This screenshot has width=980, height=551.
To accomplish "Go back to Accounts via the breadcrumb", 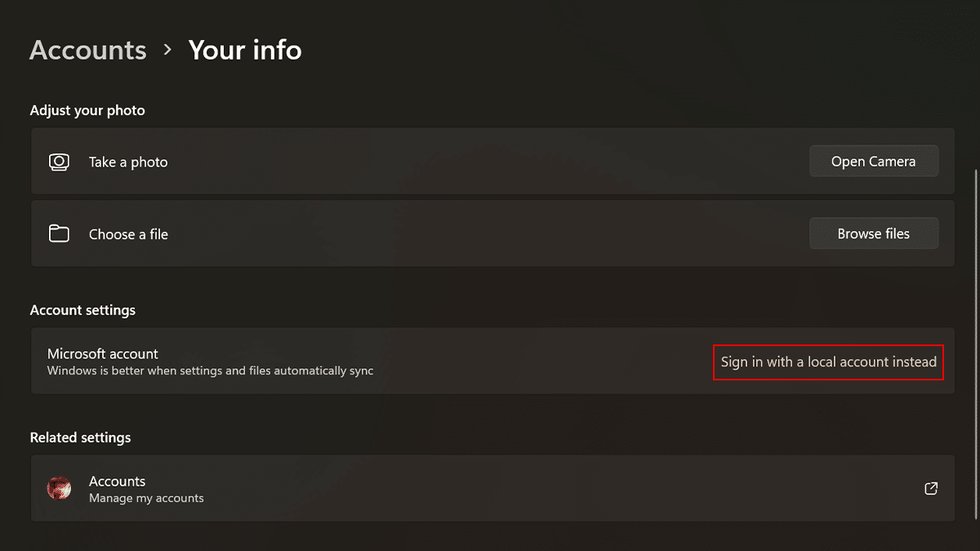I will (x=88, y=50).
